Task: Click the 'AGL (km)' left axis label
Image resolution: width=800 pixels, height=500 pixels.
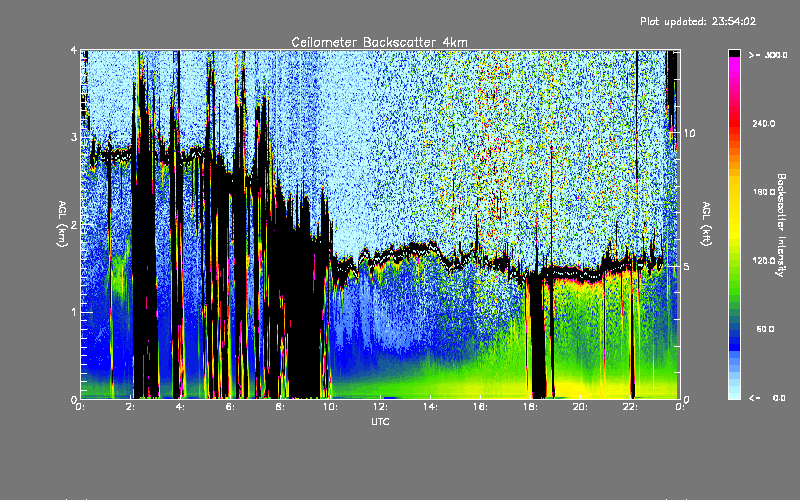Action: click(x=62, y=224)
